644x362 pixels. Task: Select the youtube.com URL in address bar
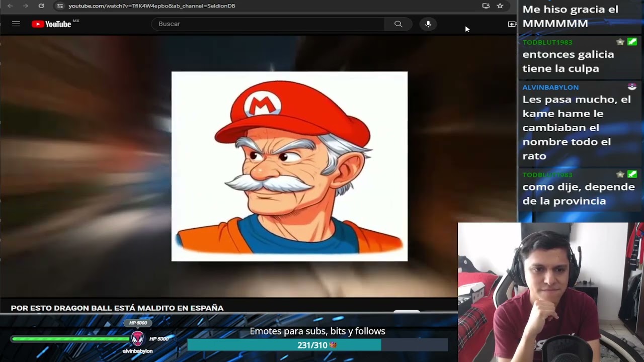click(x=152, y=6)
